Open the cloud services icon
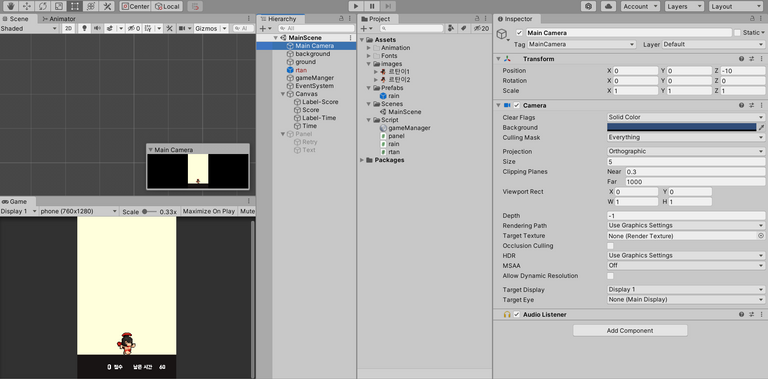768x379 pixels. (609, 6)
